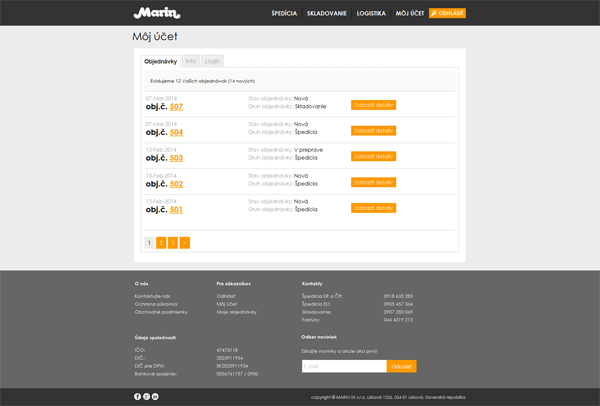Go to next page using arrow button

185,243
